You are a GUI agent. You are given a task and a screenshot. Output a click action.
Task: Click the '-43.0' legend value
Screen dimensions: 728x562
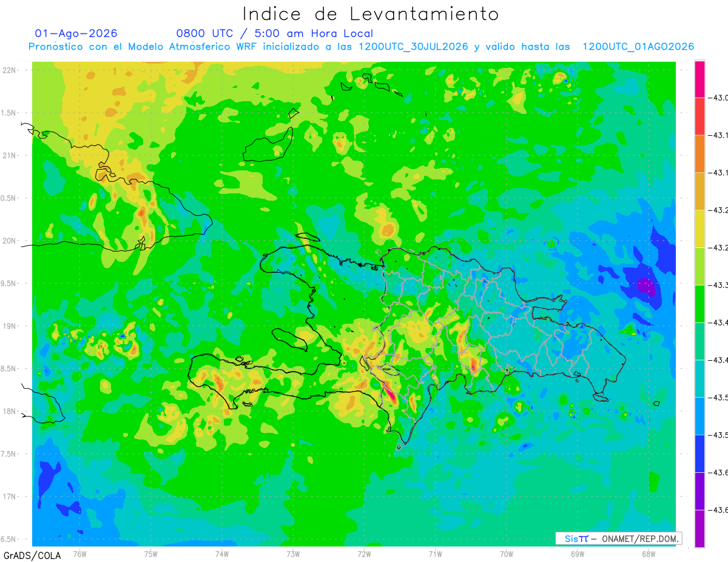[x=717, y=98]
